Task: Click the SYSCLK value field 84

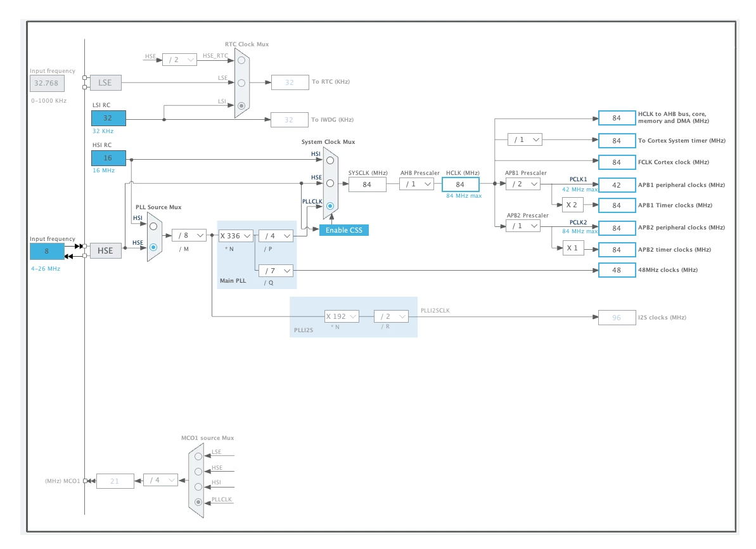Action: coord(368,184)
